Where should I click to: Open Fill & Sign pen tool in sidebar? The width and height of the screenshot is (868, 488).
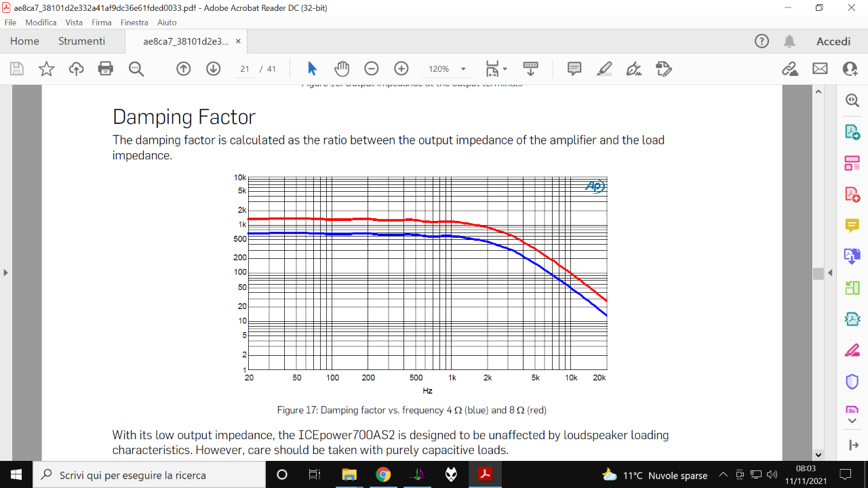[x=852, y=350]
